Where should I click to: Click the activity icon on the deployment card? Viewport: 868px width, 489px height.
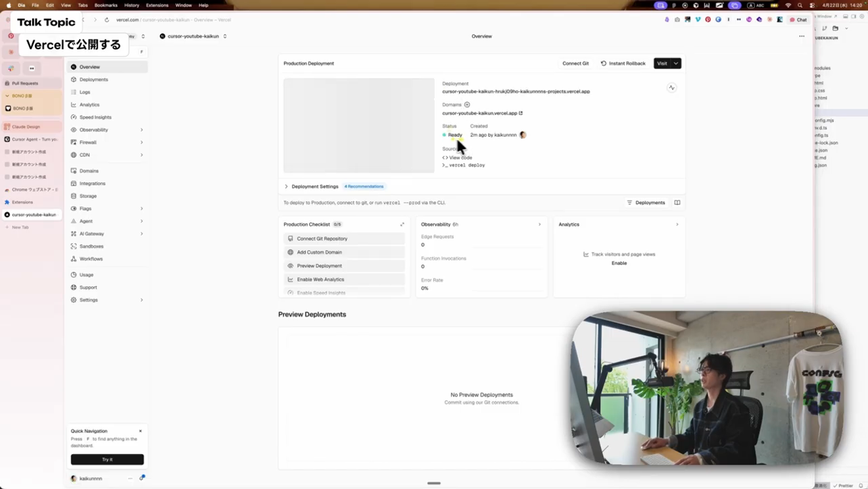671,88
